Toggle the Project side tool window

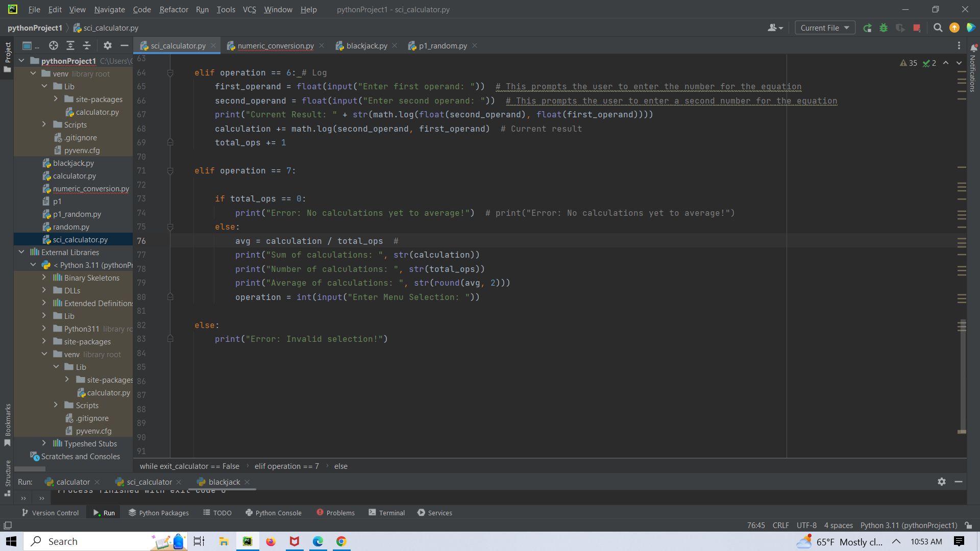point(7,57)
